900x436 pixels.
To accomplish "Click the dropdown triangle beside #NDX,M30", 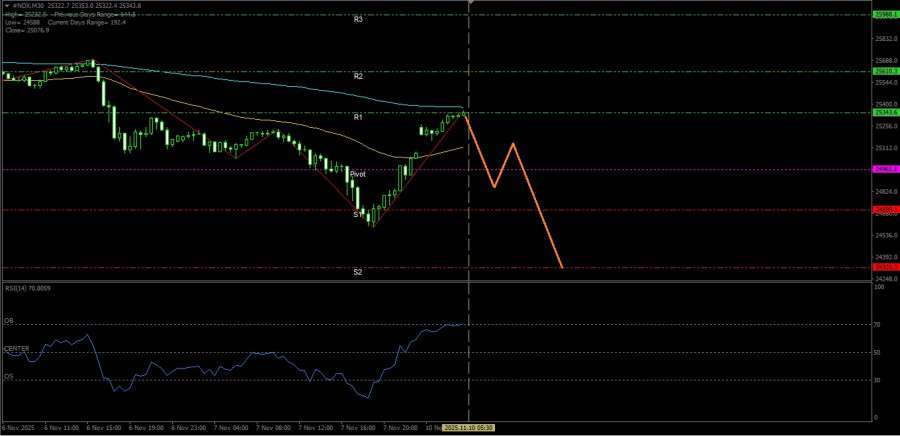I will point(5,6).
